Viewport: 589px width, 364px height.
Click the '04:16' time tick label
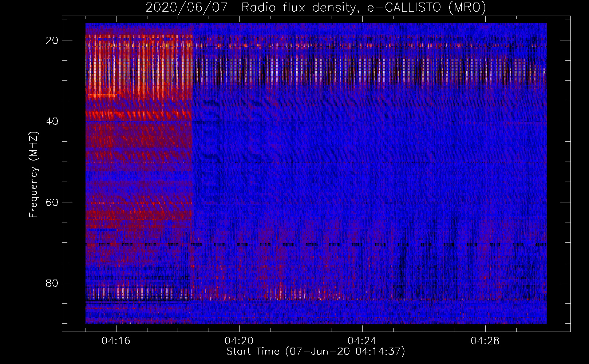116,341
